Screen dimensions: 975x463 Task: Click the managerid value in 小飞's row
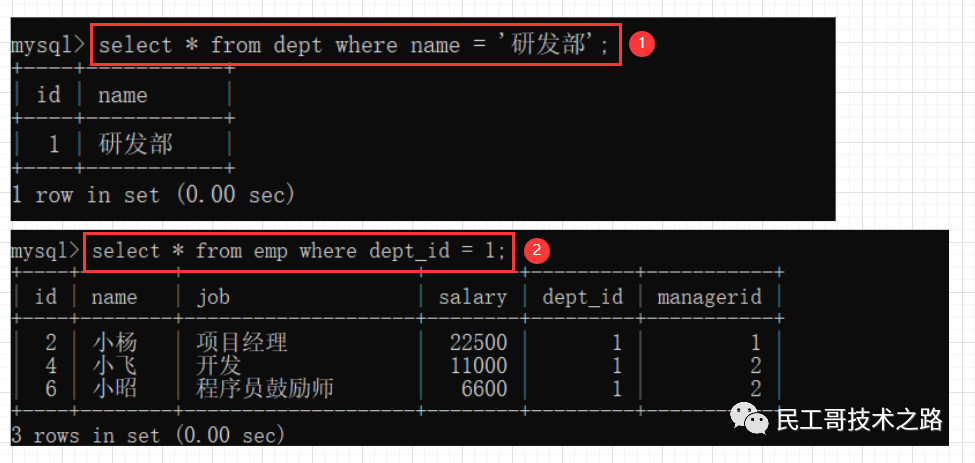click(x=756, y=365)
